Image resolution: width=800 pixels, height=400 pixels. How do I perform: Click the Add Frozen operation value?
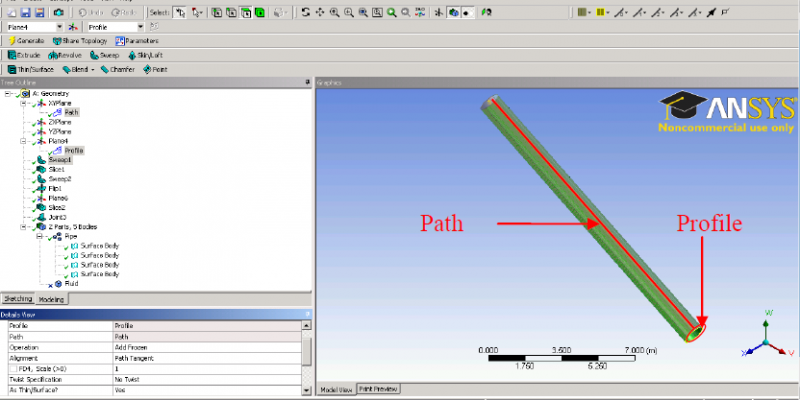207,347
